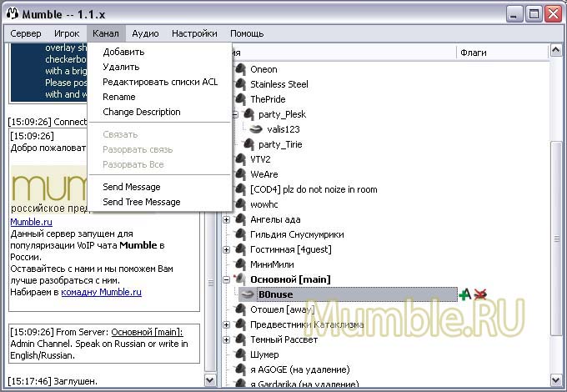
Task: Click the Mumble logo icon in title bar
Action: pos(12,13)
